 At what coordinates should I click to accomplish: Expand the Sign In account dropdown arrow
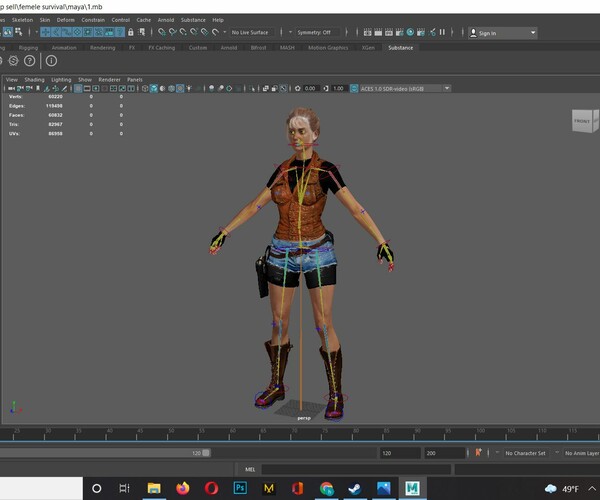[533, 33]
